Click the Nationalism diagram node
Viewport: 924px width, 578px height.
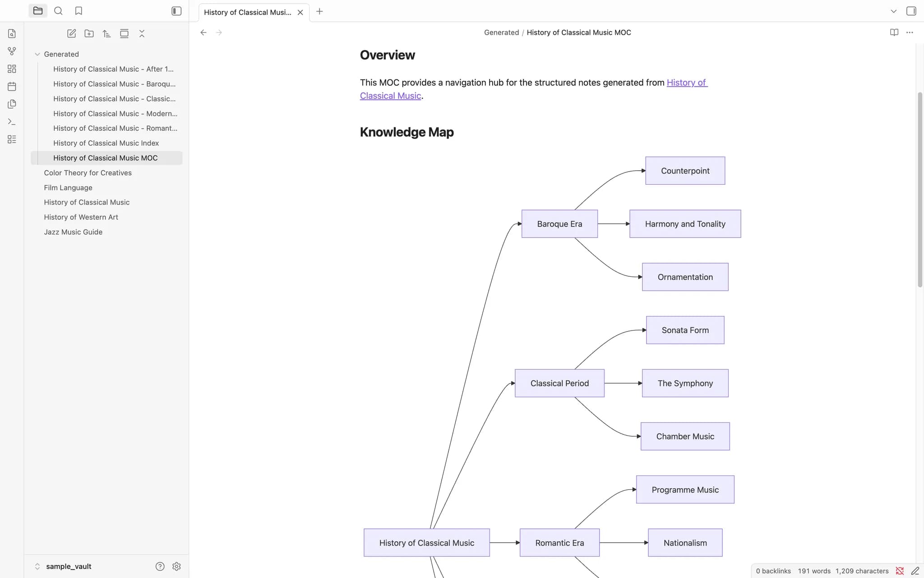pos(685,543)
